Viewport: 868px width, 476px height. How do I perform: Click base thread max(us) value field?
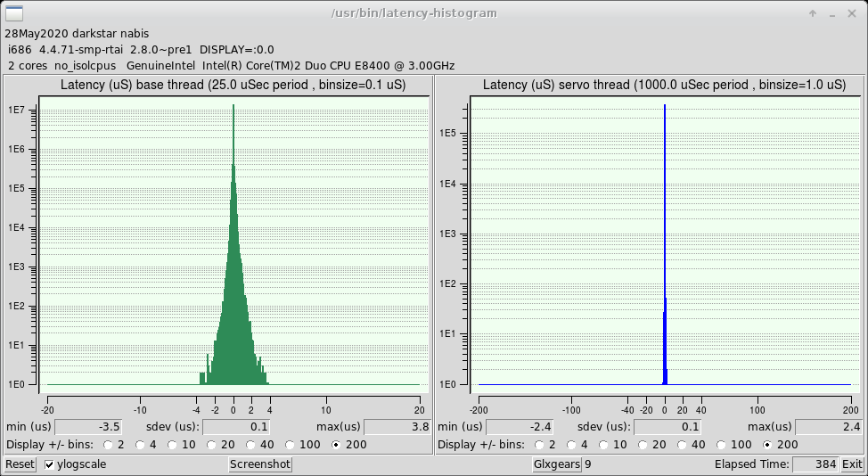(397, 427)
